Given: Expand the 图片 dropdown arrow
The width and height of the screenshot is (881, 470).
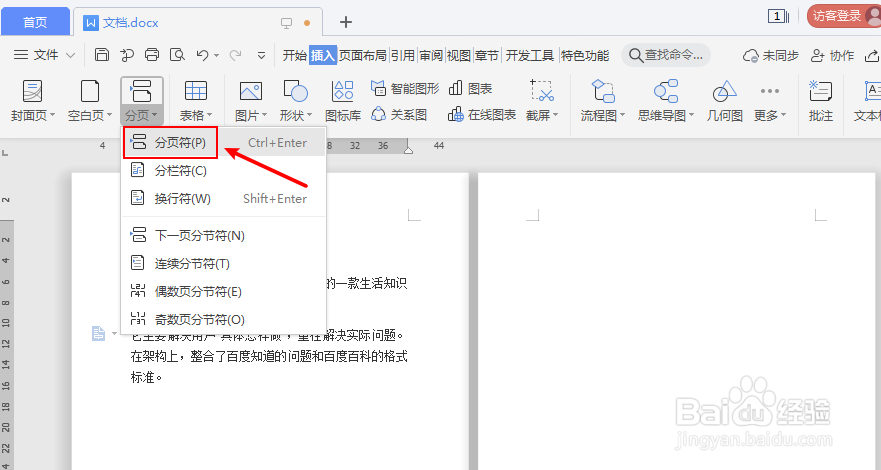Looking at the screenshot, I should (x=264, y=115).
